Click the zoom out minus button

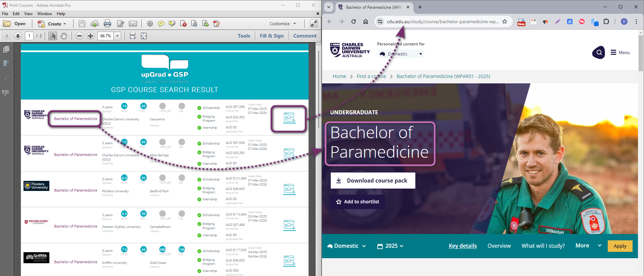click(79, 36)
